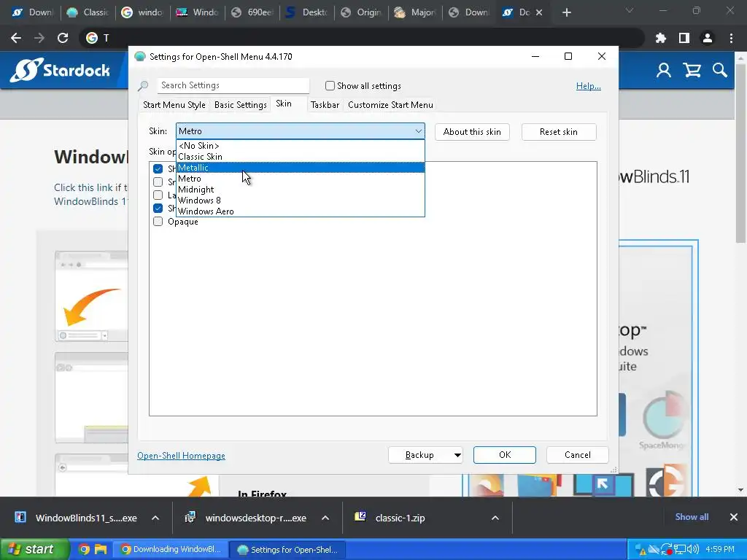
Task: Open the tab search chevron in Chrome
Action: tap(630, 10)
